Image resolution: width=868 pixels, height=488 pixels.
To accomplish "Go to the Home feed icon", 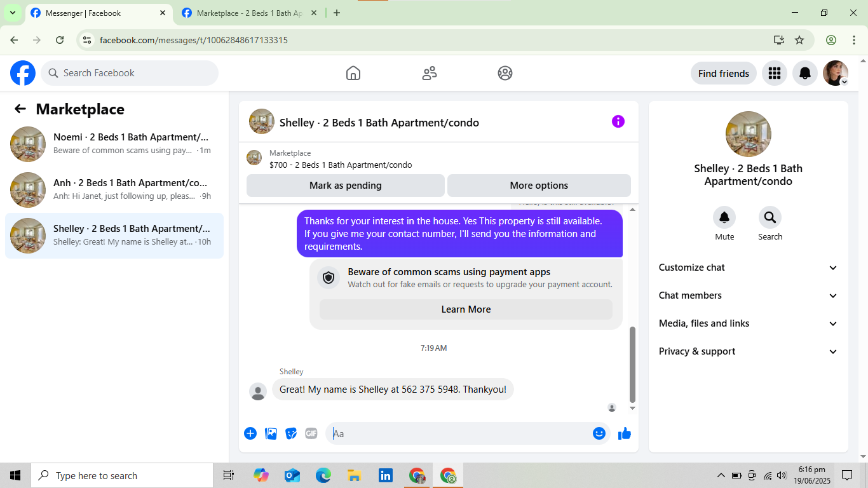I will pos(353,73).
